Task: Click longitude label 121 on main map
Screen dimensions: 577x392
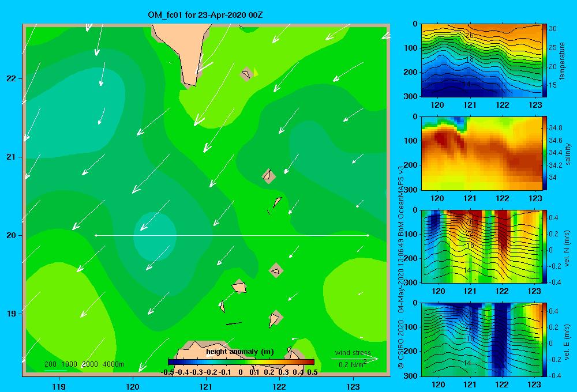Action: (x=206, y=386)
